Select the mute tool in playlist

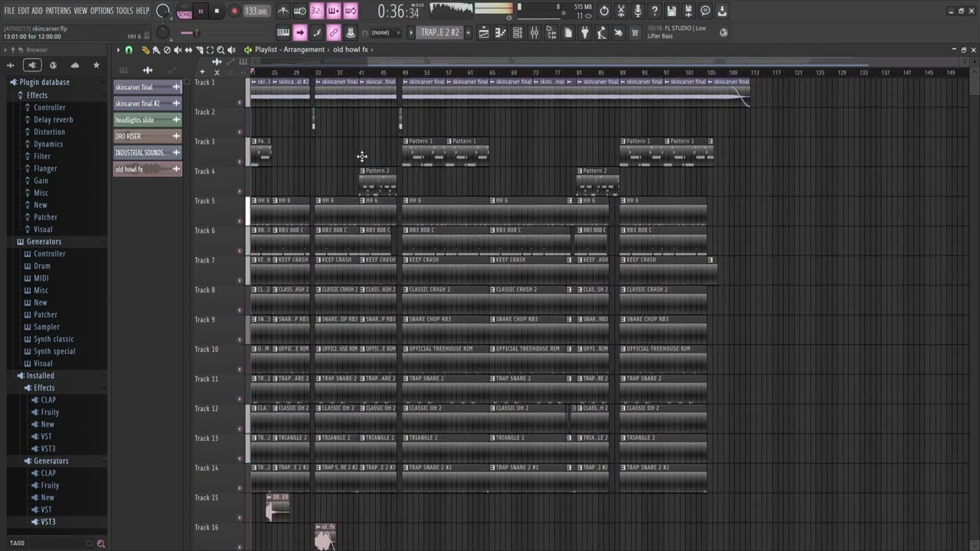(x=178, y=50)
